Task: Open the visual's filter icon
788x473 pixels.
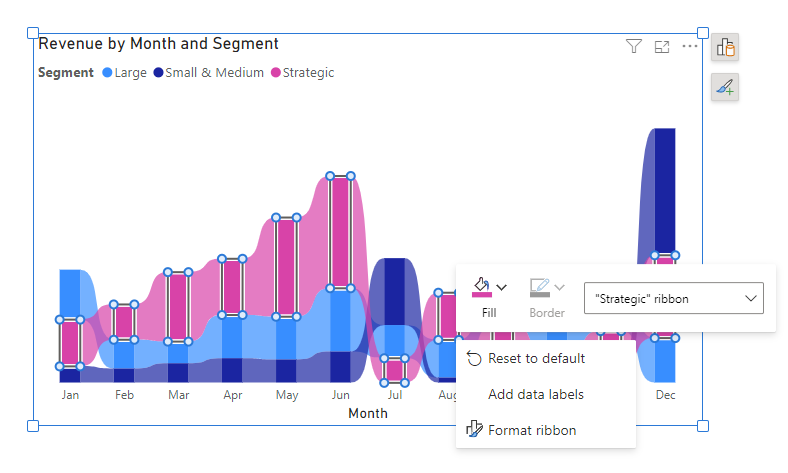Action: 634,46
